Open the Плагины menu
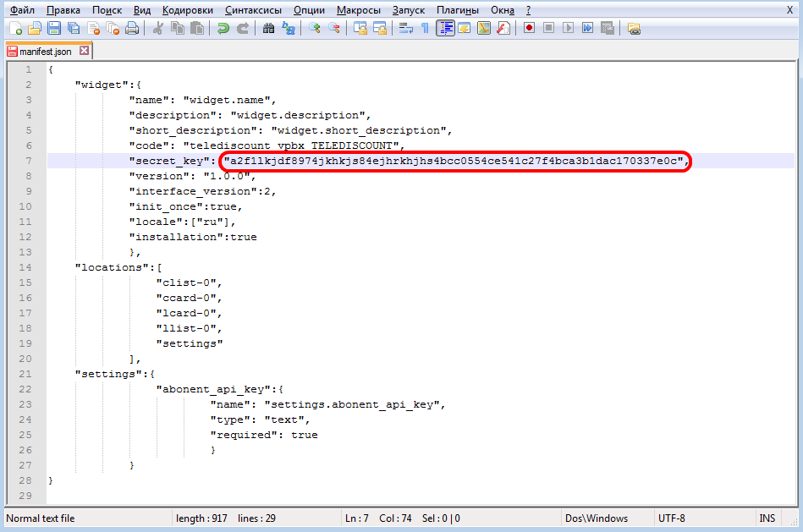Image resolution: width=803 pixels, height=532 pixels. click(x=458, y=10)
